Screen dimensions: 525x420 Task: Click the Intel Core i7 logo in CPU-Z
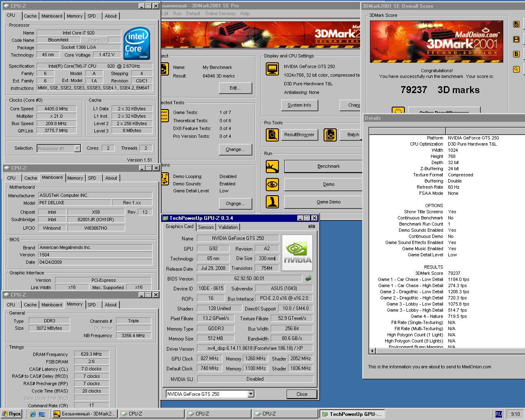[x=137, y=43]
